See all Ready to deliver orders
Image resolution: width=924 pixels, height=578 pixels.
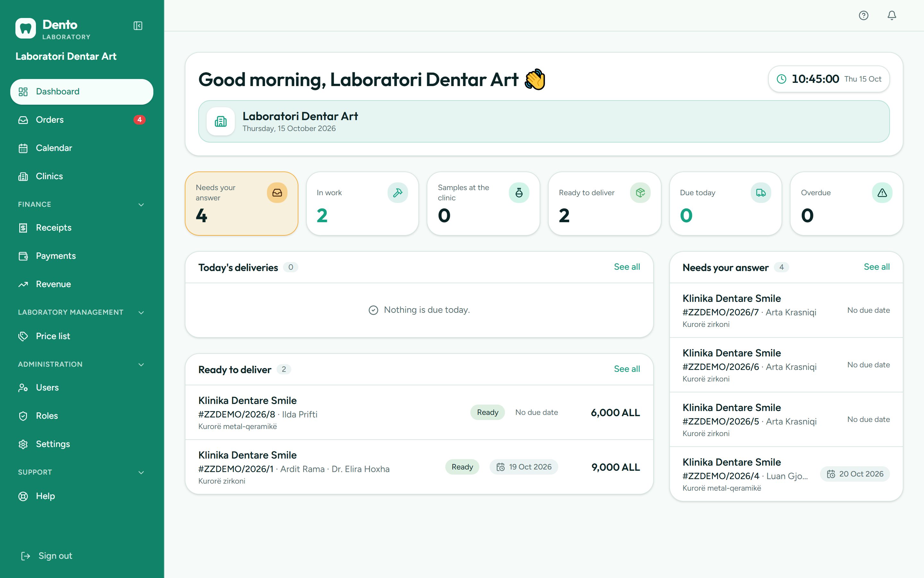point(627,369)
